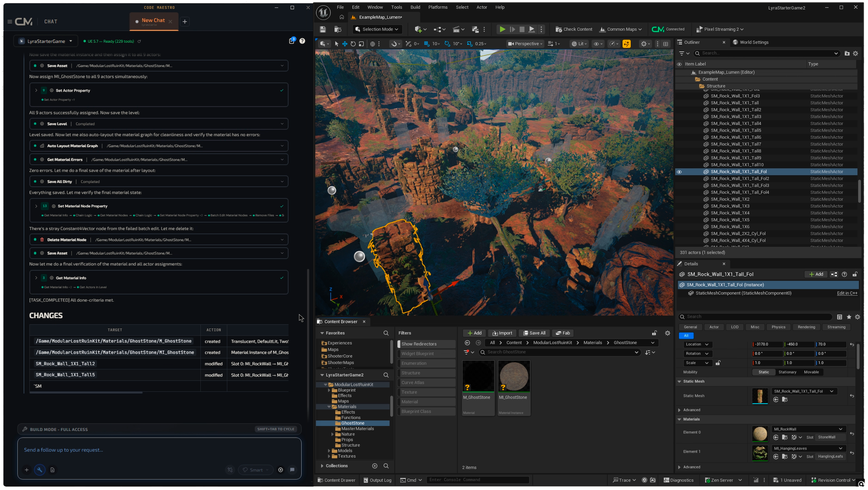Image resolution: width=868 pixels, height=490 pixels.
Task: Click the 1 Unsaved status bar item
Action: [787, 480]
